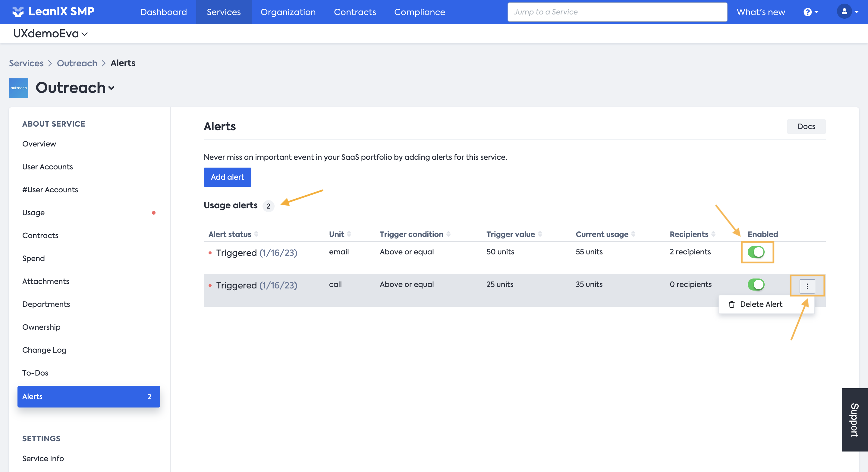Click Outreach breadcrumb link
This screenshot has width=868, height=472.
click(77, 63)
